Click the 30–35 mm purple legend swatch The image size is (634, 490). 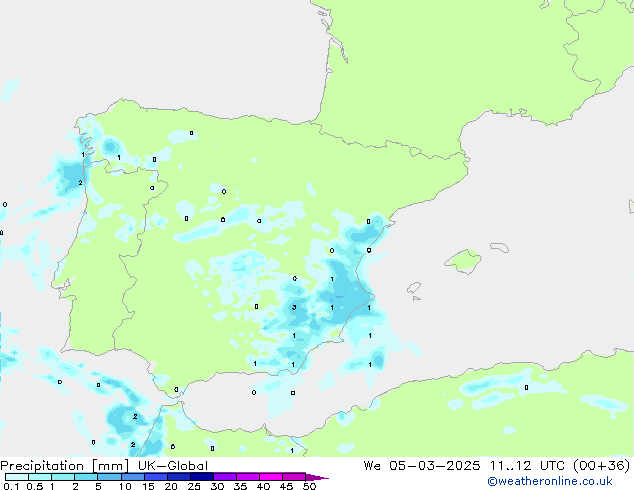pyautogui.click(x=224, y=477)
